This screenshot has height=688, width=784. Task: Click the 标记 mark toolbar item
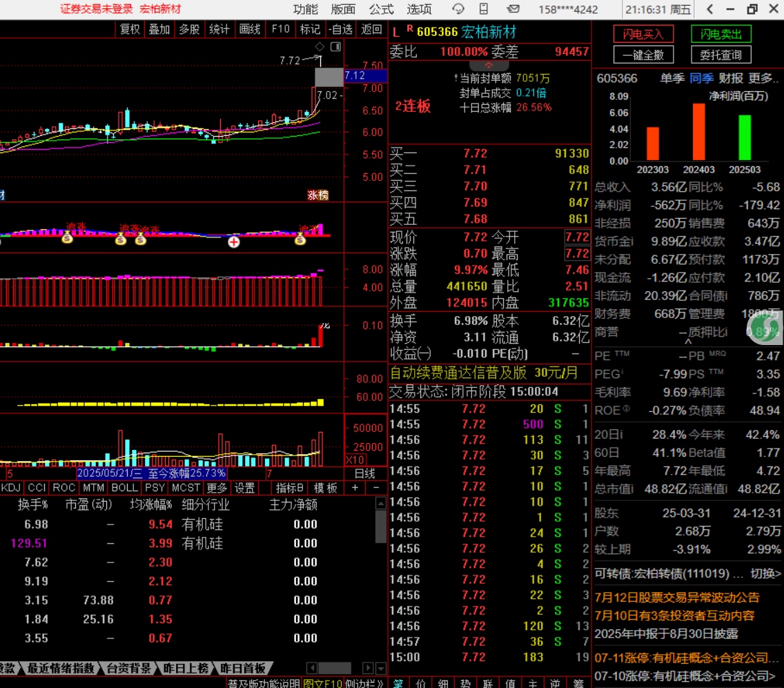pyautogui.click(x=310, y=30)
